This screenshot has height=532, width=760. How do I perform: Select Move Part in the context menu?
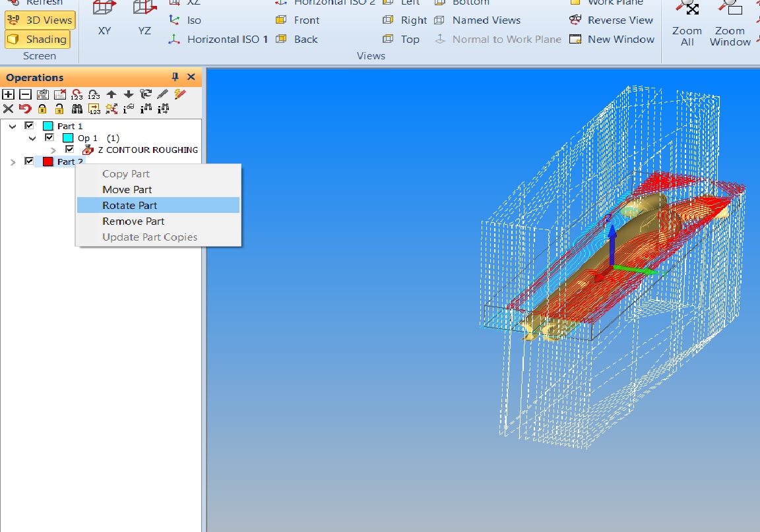tap(127, 189)
